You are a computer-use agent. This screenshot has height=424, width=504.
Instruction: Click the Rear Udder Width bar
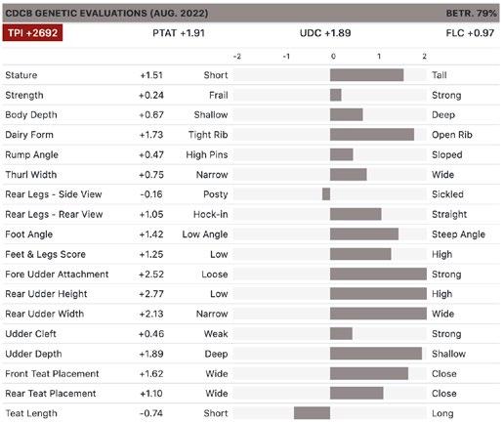tap(378, 314)
